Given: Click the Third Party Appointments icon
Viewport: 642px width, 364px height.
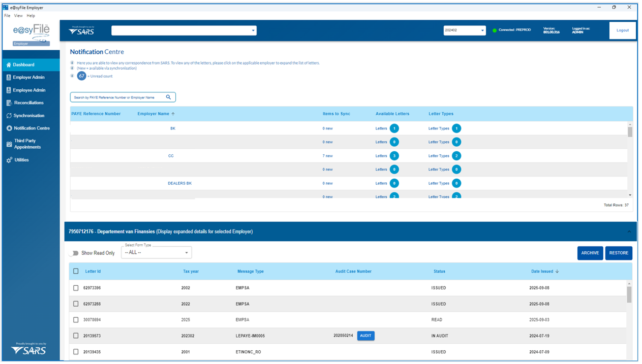Looking at the screenshot, I should [x=9, y=144].
